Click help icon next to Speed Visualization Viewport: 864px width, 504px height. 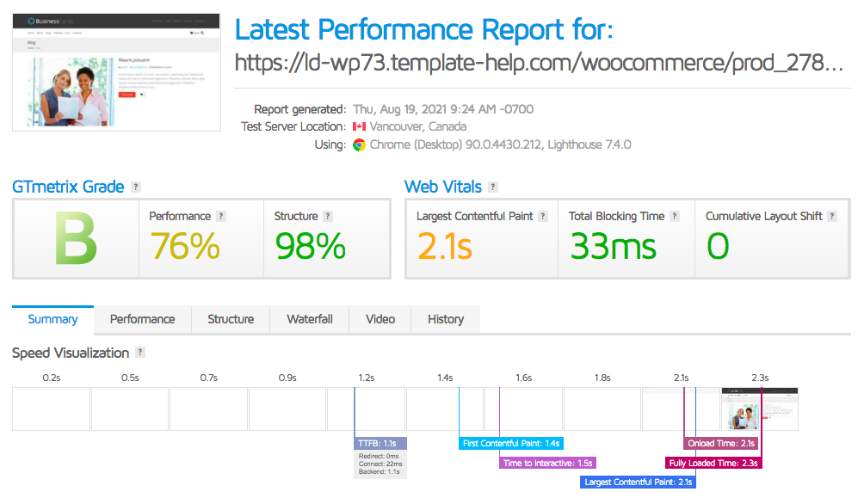[140, 353]
